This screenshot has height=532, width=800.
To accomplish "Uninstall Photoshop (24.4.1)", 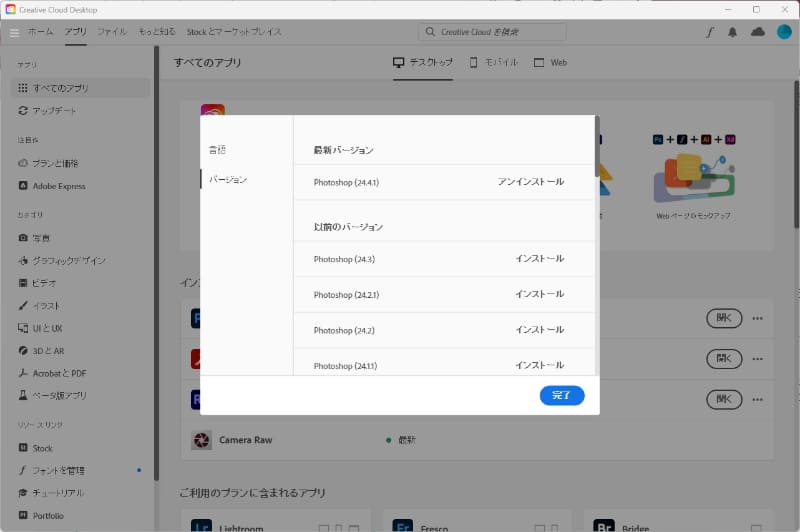I will (531, 182).
